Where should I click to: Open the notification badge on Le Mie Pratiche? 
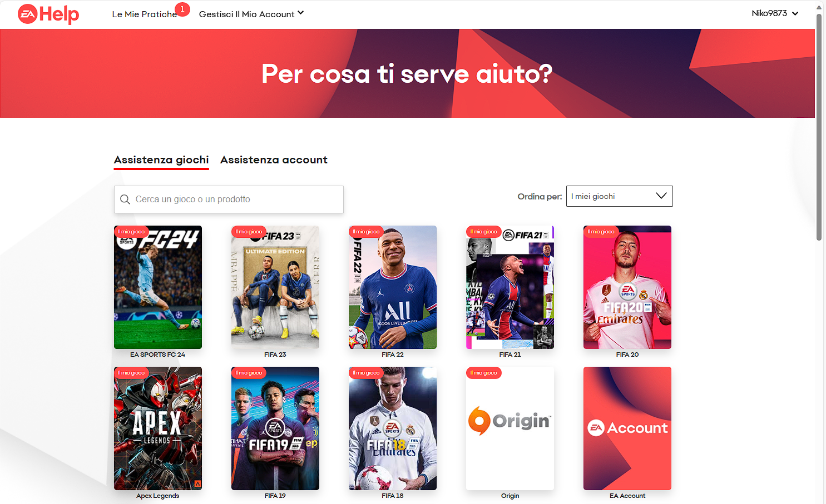point(182,9)
